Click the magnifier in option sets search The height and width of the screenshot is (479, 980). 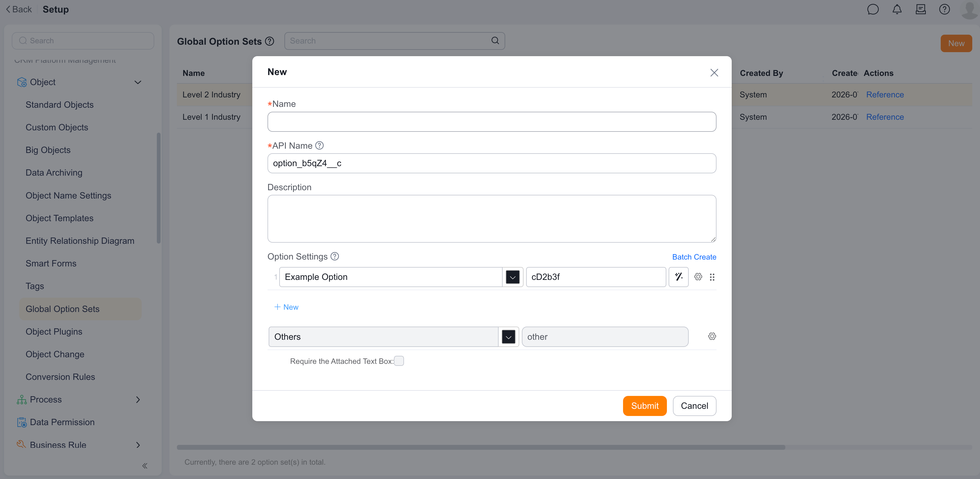[x=495, y=41]
